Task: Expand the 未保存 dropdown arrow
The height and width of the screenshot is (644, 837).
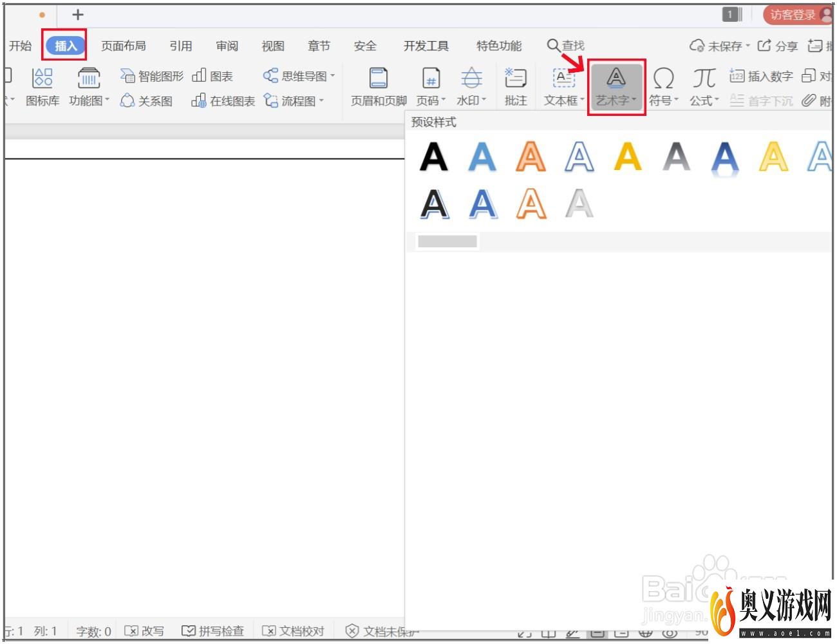Action: click(x=748, y=46)
